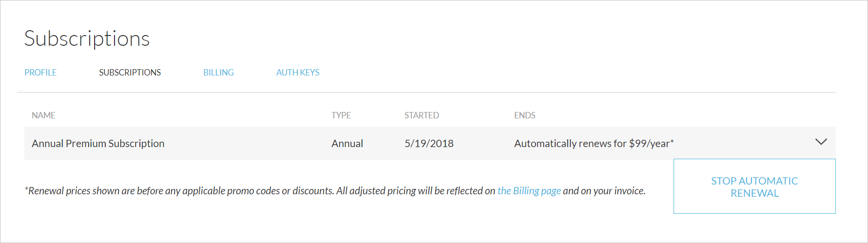Click the Annual type value in the row

coord(347,144)
